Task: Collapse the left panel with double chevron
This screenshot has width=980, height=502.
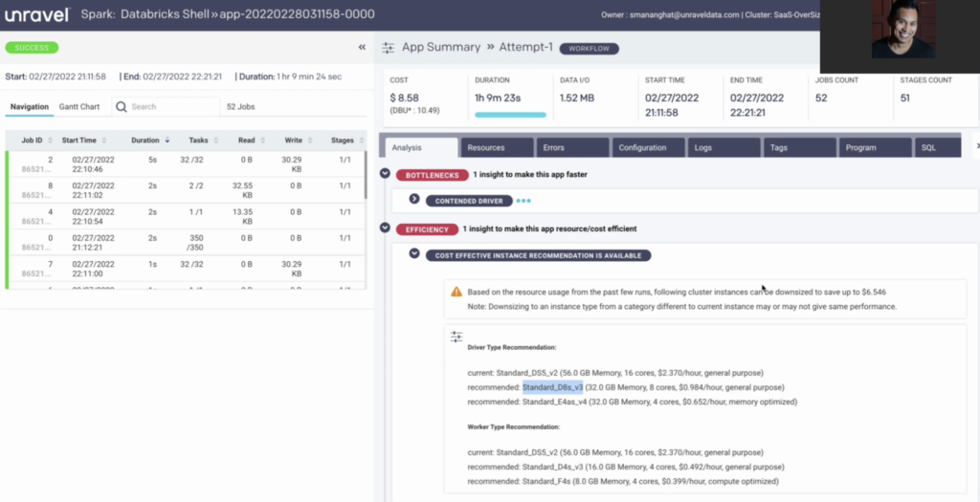Action: (x=362, y=48)
